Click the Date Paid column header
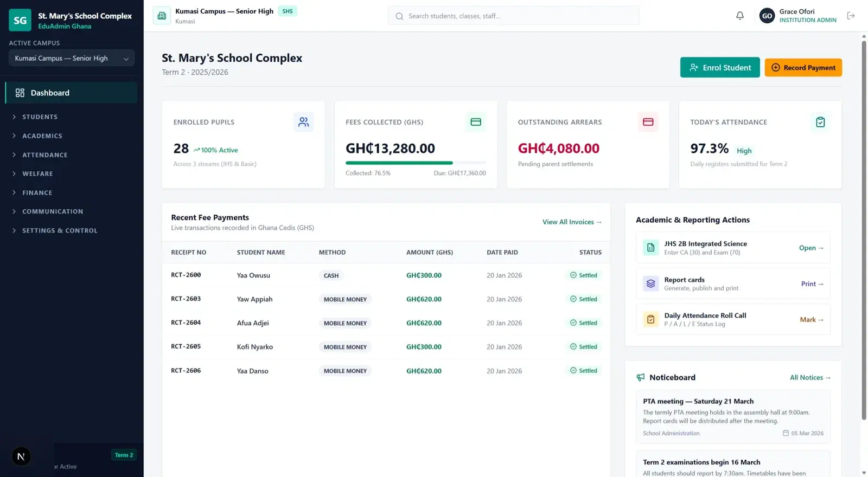This screenshot has height=477, width=868. pyautogui.click(x=502, y=253)
